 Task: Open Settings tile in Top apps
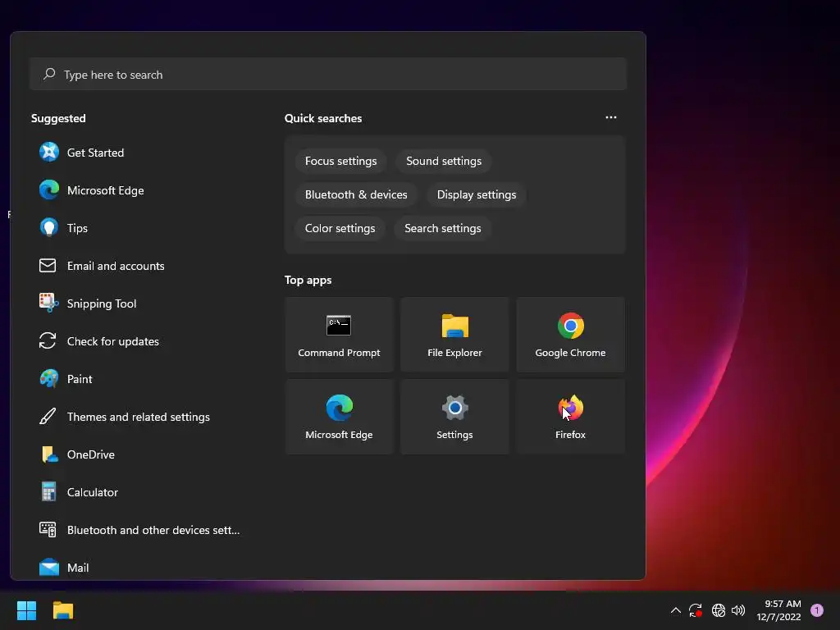point(454,417)
